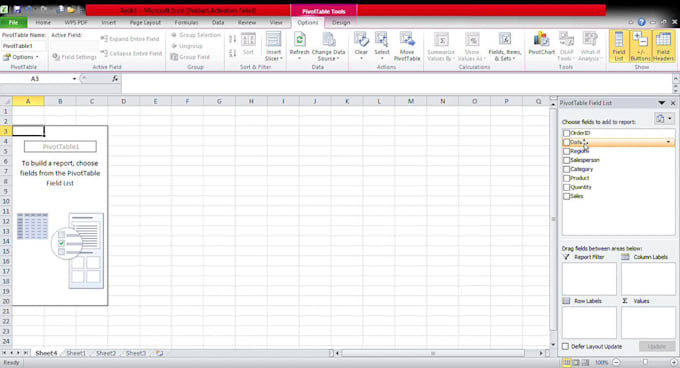Check the Salesperson field checkbox
The height and width of the screenshot is (368, 680).
(566, 160)
